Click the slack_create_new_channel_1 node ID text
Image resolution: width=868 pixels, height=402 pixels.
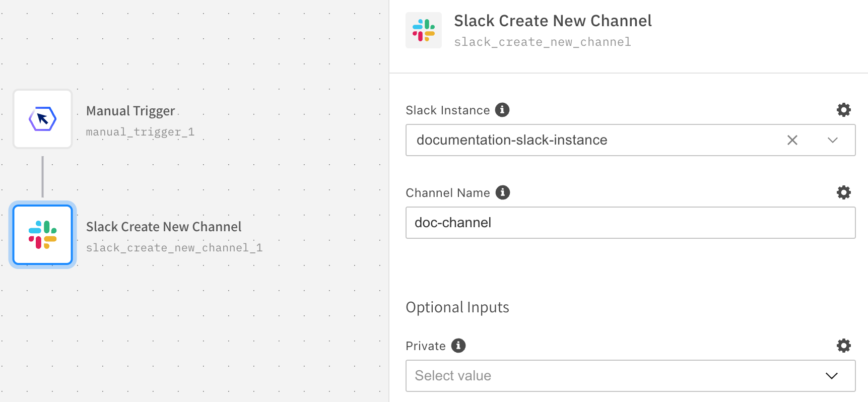click(x=174, y=248)
